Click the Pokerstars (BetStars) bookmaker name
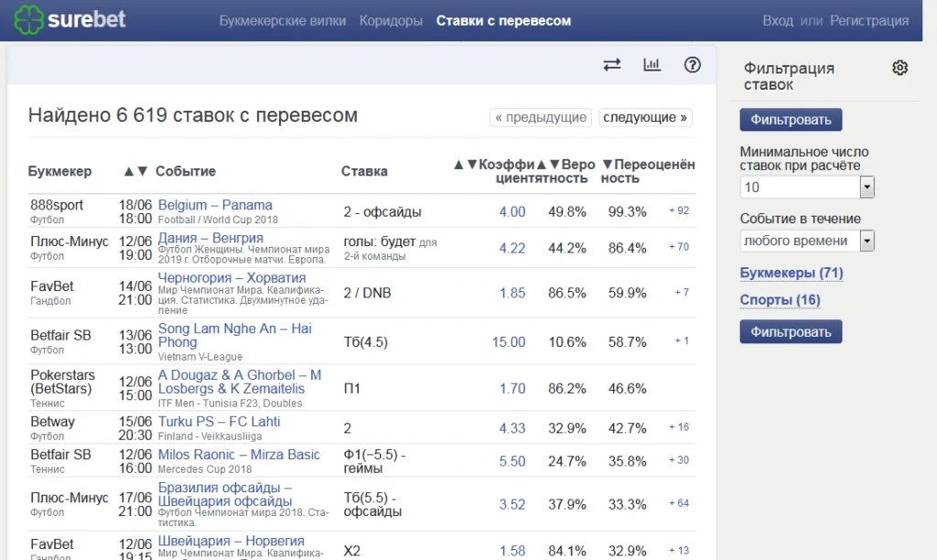The image size is (937, 560). tap(63, 382)
